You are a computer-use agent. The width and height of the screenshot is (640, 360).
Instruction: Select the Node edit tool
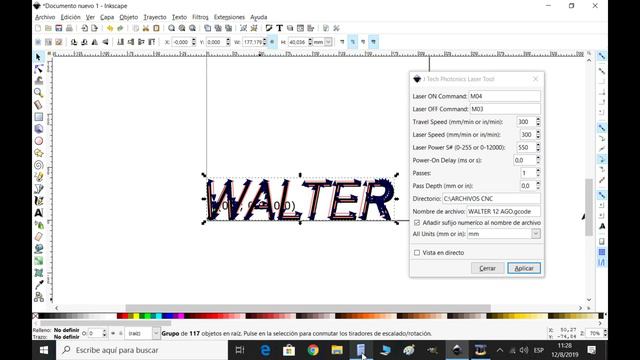[38, 69]
